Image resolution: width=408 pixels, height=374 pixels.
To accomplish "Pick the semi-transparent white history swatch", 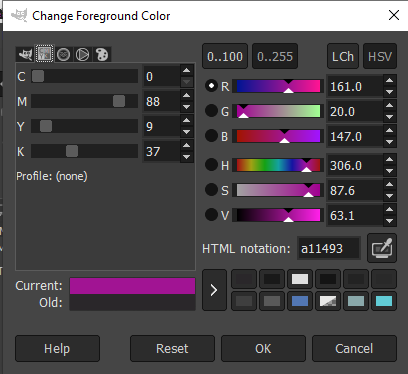I will pyautogui.click(x=328, y=301).
